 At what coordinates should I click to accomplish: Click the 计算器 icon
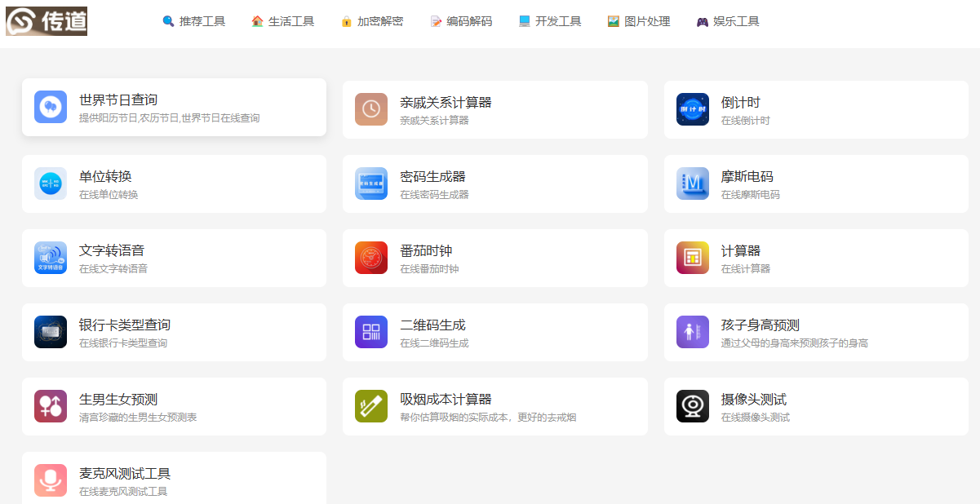693,258
